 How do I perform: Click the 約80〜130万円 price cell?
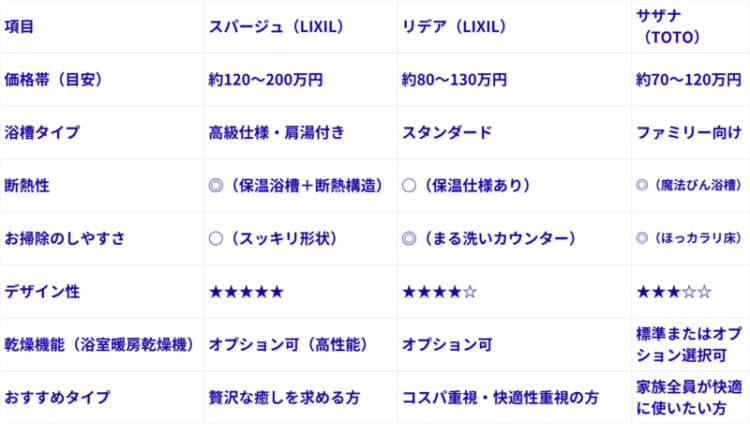454,80
